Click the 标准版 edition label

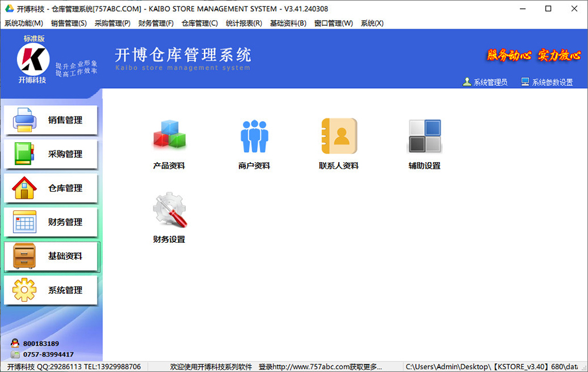click(34, 39)
